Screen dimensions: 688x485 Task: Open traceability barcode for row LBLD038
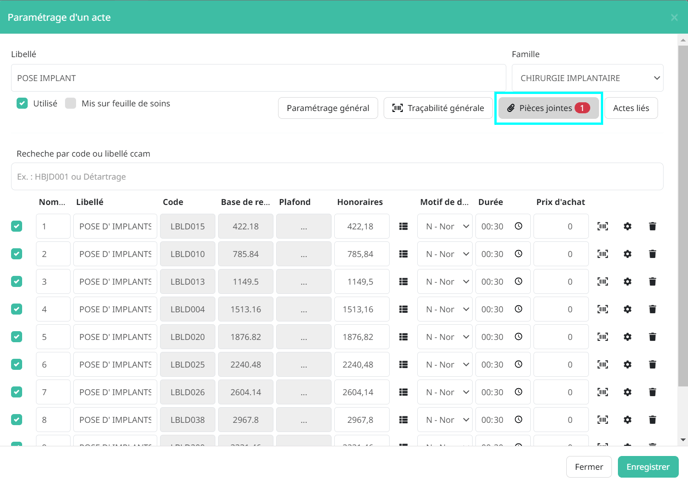point(602,420)
